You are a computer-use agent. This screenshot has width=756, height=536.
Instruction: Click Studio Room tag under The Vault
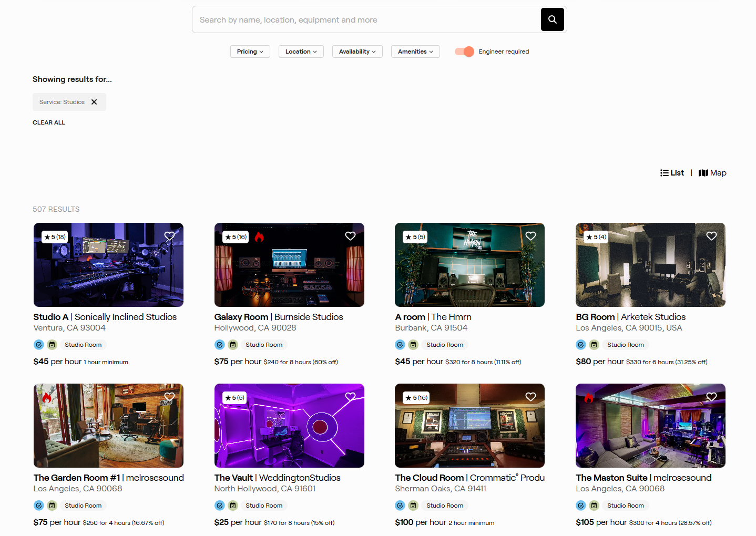264,506
